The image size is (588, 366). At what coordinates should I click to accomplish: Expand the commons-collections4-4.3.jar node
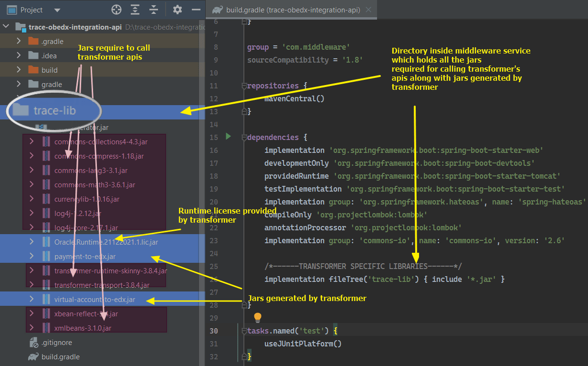31,141
